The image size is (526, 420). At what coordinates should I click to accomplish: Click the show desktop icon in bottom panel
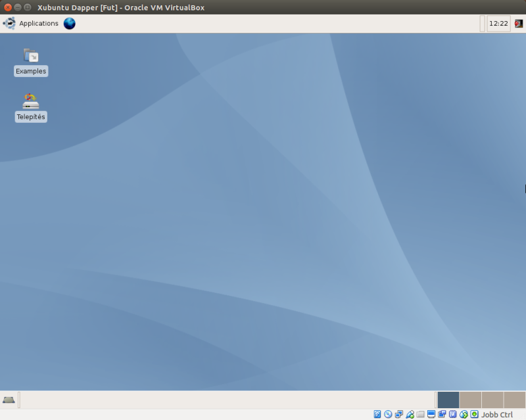tap(9, 400)
